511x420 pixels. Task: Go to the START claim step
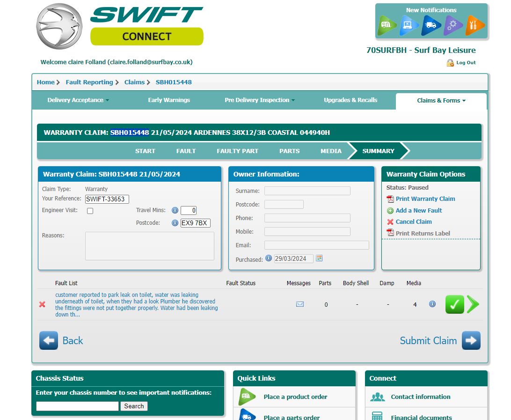tap(145, 151)
